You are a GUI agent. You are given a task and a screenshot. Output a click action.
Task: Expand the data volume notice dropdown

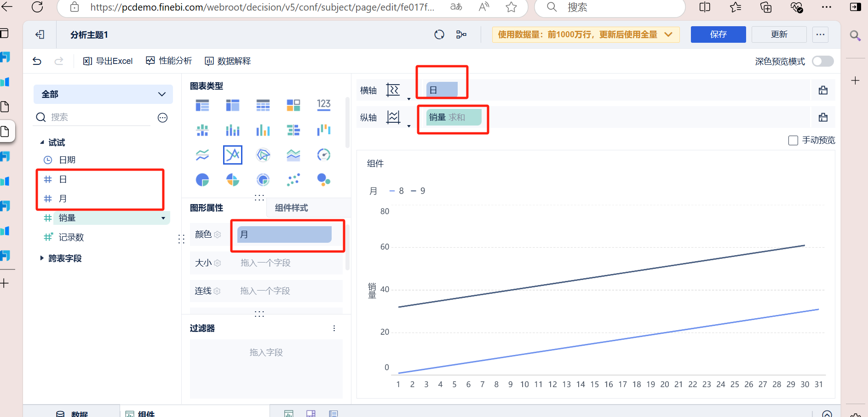coord(668,34)
